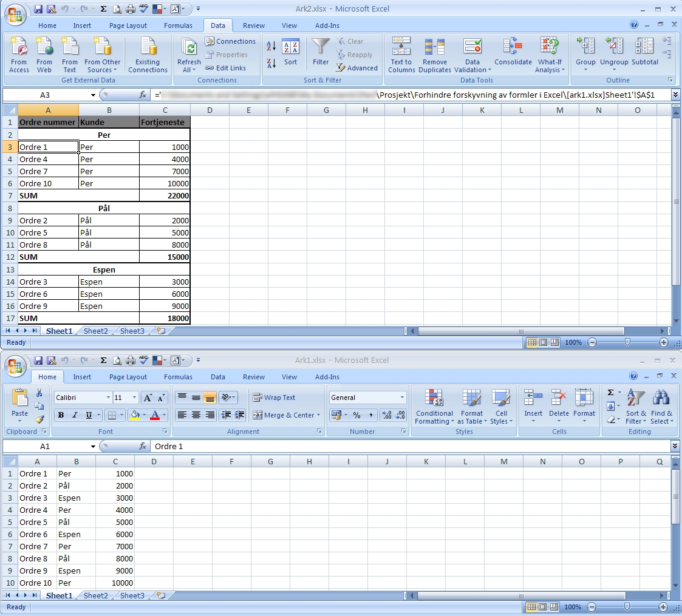Select cell C7 with value 22000

(x=165, y=196)
